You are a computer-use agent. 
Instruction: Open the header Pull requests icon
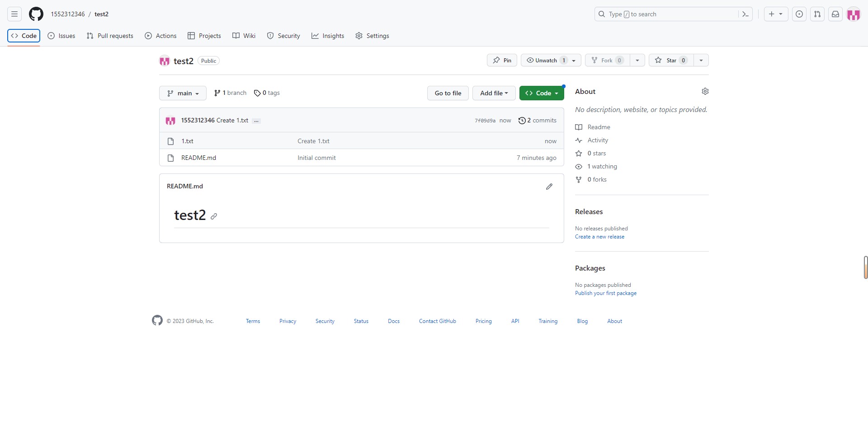pos(817,14)
